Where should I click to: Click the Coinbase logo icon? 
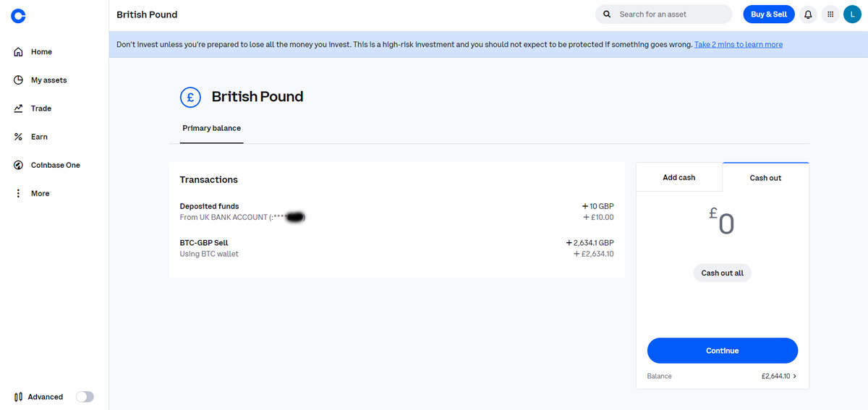[x=19, y=15]
